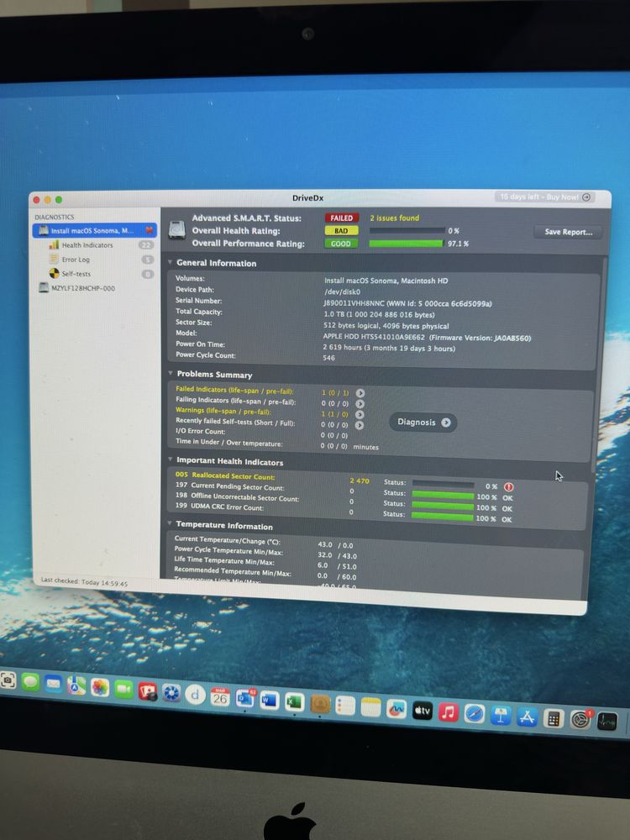630x840 pixels.
Task: Collapse the Problems Summary section
Action: 170,374
